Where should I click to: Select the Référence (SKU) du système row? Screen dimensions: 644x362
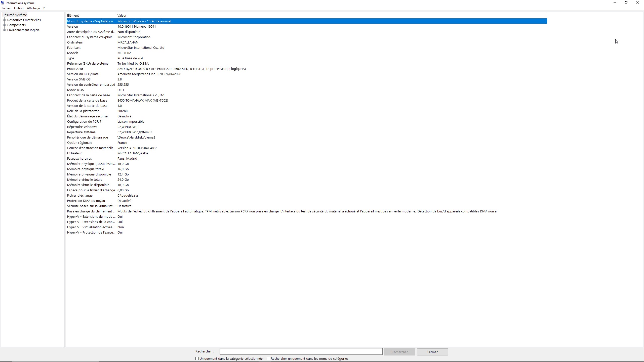tap(307, 64)
